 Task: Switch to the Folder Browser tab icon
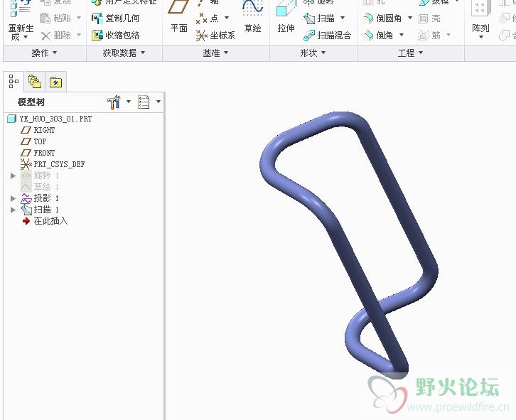click(x=35, y=82)
